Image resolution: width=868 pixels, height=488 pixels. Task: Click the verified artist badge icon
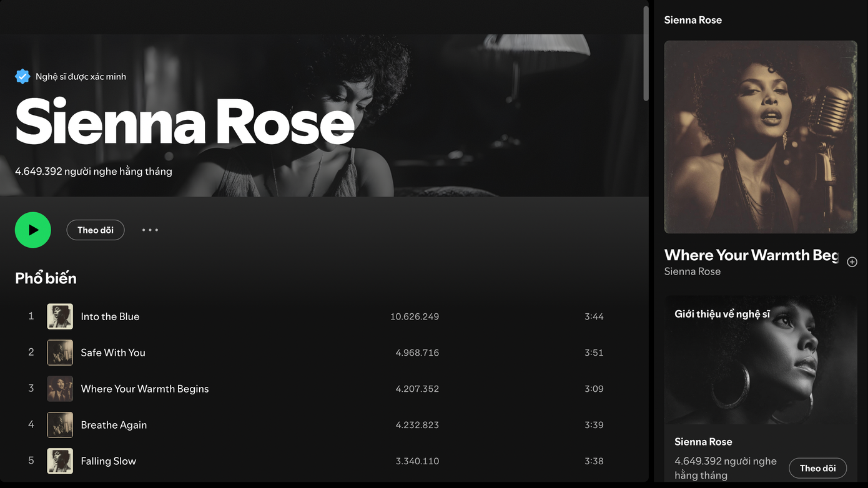22,77
